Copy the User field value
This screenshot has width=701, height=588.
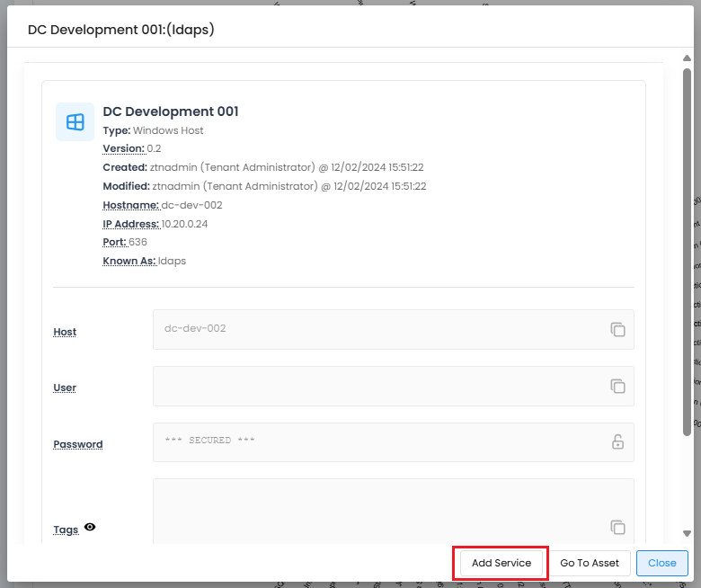(x=617, y=386)
